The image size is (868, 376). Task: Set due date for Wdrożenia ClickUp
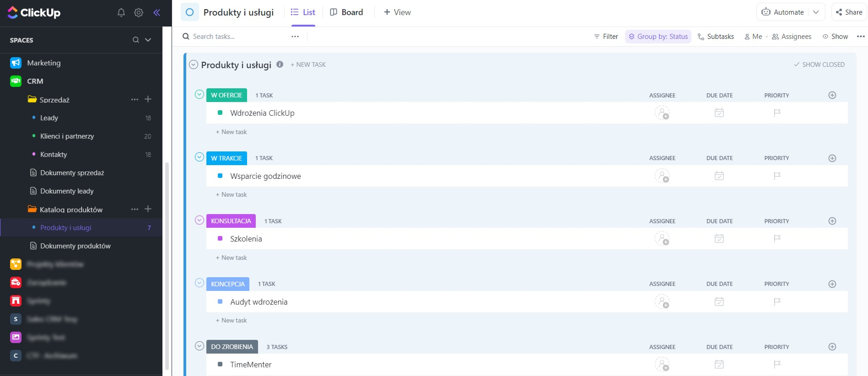719,113
